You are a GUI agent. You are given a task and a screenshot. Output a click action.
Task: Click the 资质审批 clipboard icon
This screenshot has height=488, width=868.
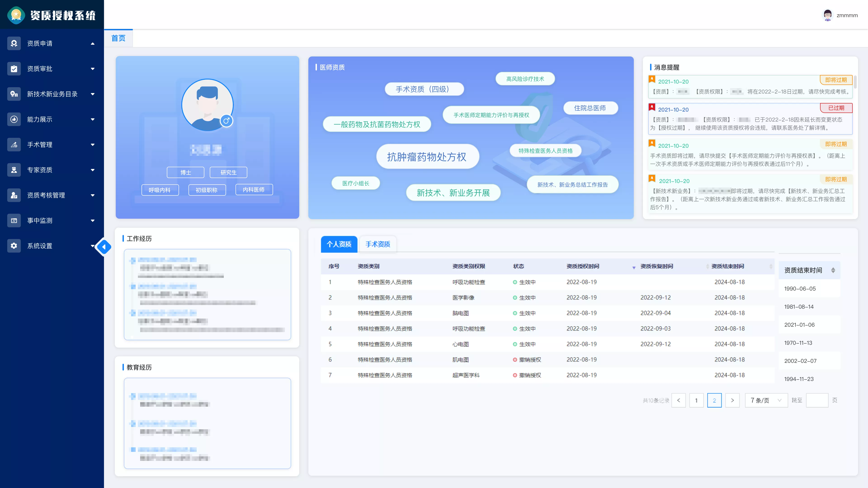click(14, 69)
